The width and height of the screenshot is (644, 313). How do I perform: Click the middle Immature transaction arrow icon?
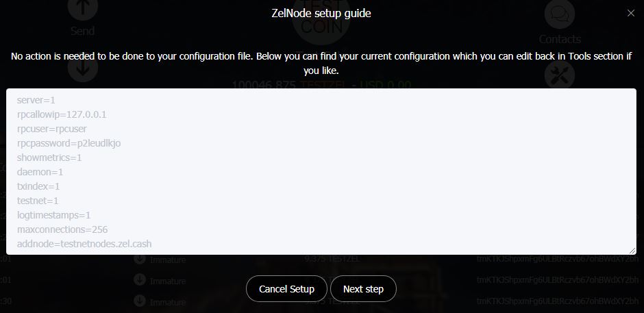tap(140, 280)
